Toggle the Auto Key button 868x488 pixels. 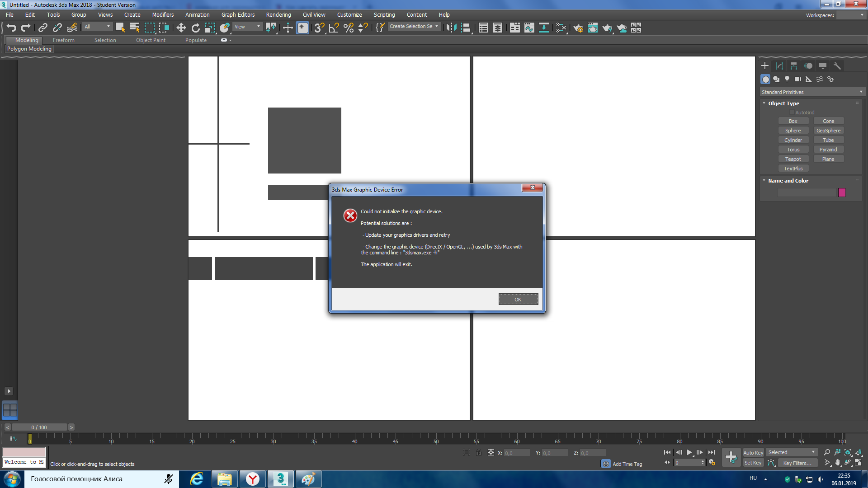753,453
